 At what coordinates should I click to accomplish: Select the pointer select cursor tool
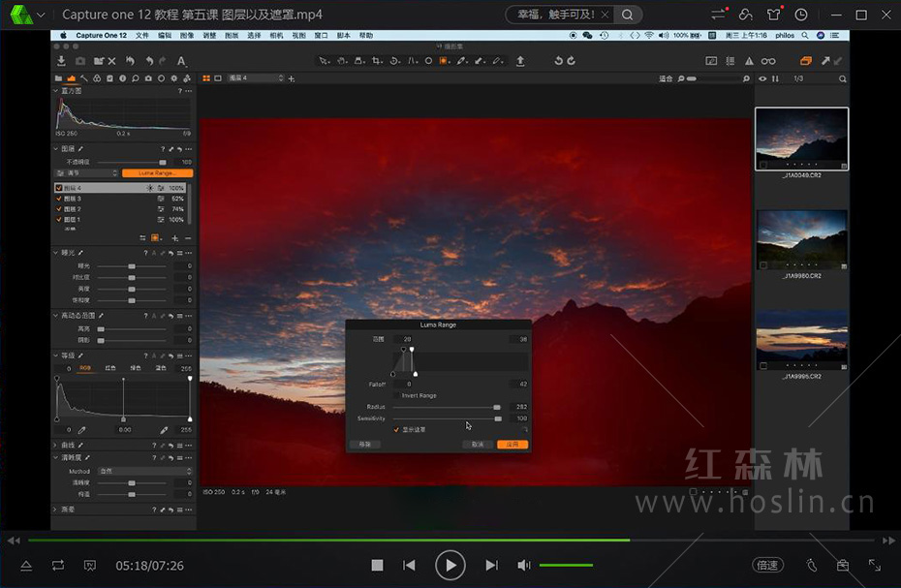tap(325, 61)
